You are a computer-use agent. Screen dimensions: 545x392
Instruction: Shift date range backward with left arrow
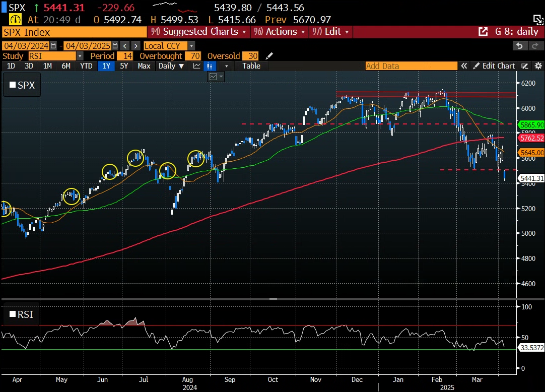pyautogui.click(x=125, y=46)
